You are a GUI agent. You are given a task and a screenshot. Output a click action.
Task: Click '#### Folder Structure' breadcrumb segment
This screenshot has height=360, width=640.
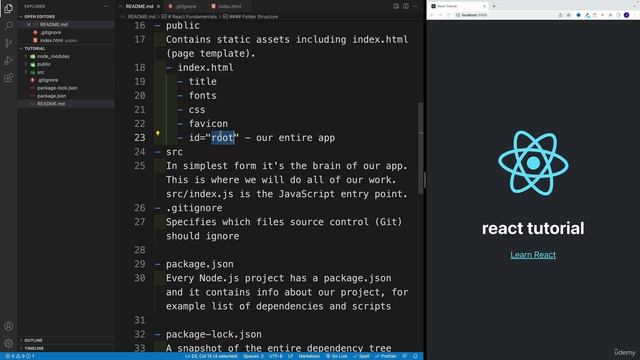pyautogui.click(x=253, y=17)
